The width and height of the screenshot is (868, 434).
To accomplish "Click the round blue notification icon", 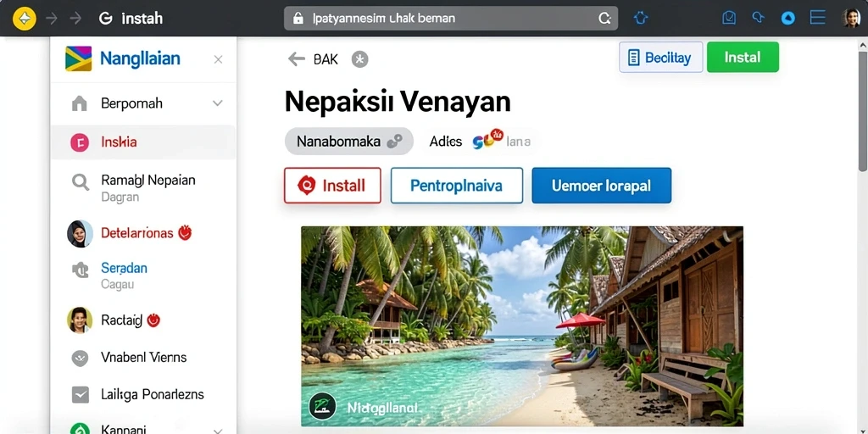I will tap(787, 19).
